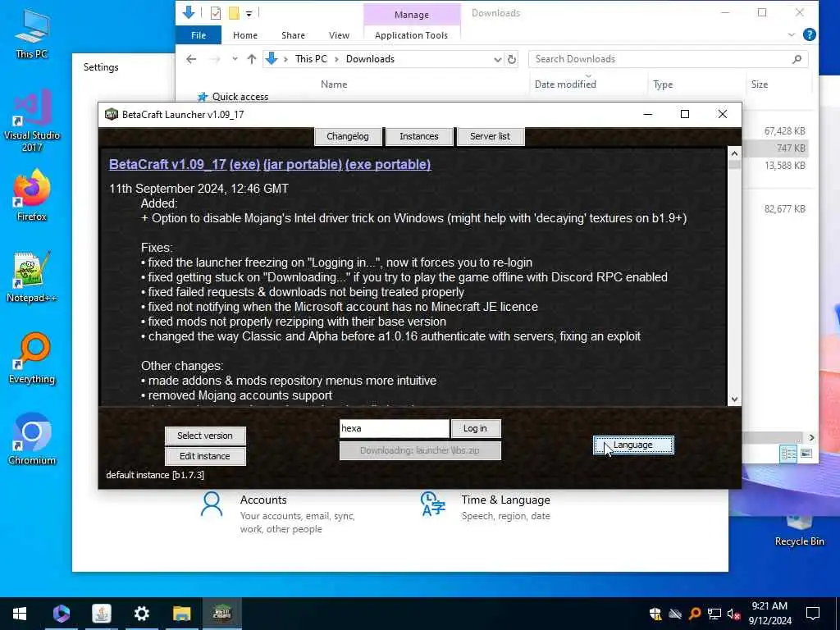Open the Notepad++ desktop shortcut
This screenshot has height=630, width=840.
(32, 277)
